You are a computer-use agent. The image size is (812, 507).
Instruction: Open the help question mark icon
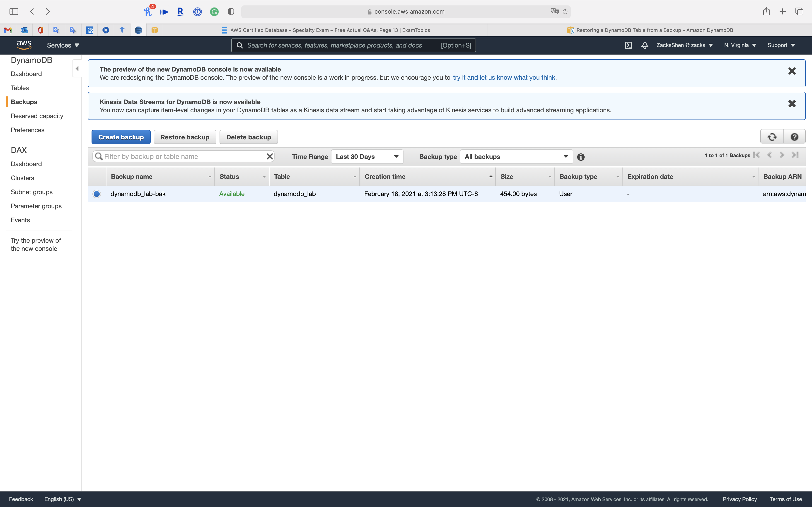[794, 137]
